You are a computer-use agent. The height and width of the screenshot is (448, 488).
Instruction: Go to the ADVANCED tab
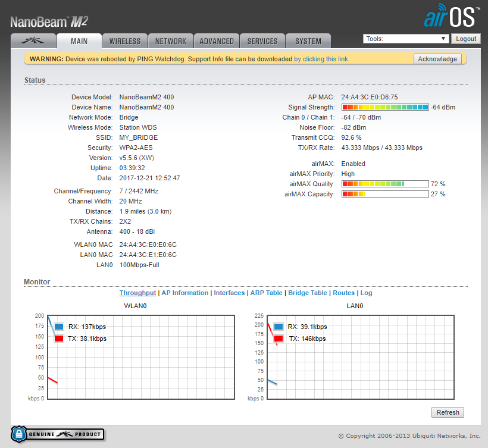tap(217, 41)
